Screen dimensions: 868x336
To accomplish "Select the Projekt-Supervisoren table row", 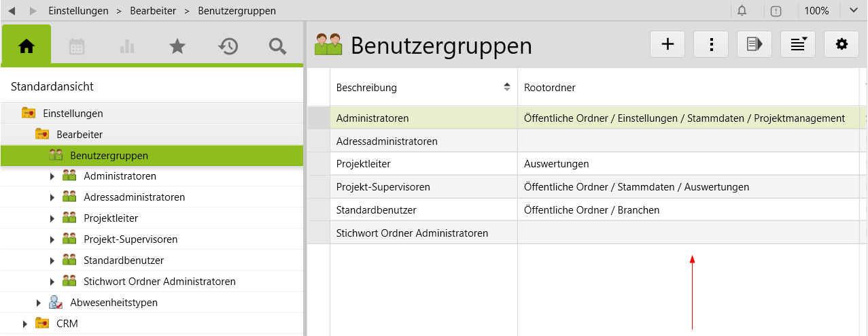I will 383,187.
